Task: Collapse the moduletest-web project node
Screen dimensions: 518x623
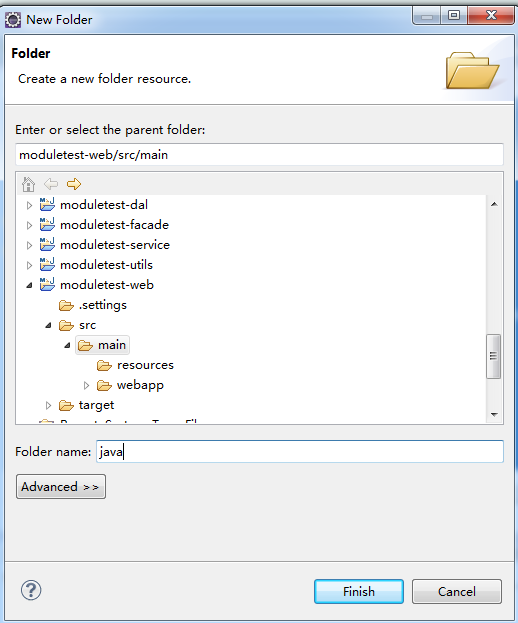Action: (29, 285)
